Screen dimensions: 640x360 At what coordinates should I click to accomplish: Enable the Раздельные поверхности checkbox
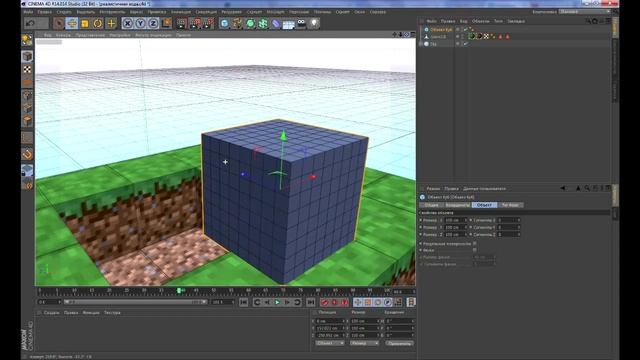474,243
